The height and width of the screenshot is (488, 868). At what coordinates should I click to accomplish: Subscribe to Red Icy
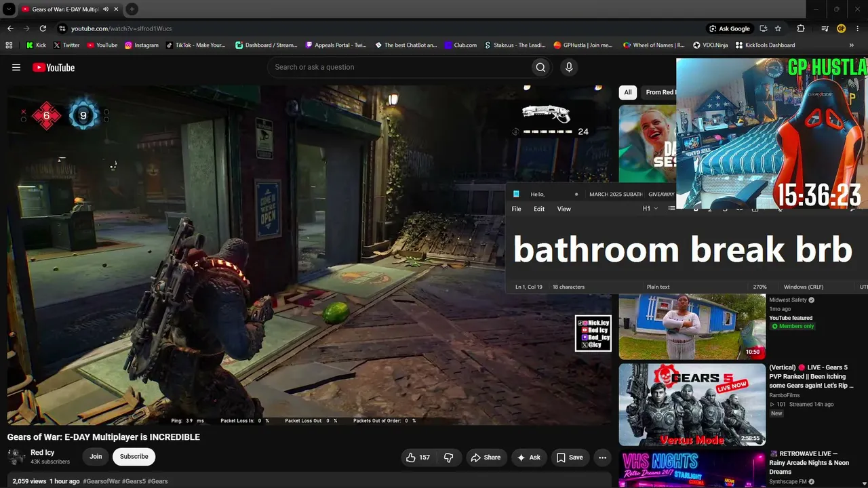click(x=134, y=457)
